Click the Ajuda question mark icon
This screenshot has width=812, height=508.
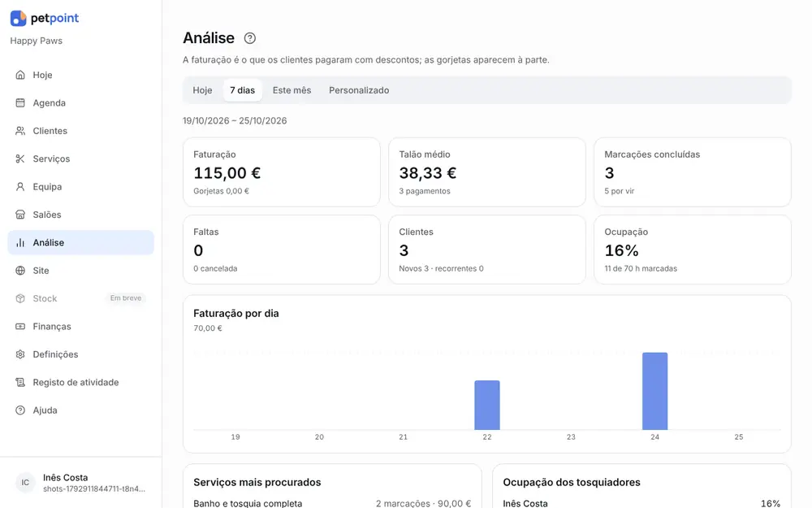[20, 411]
